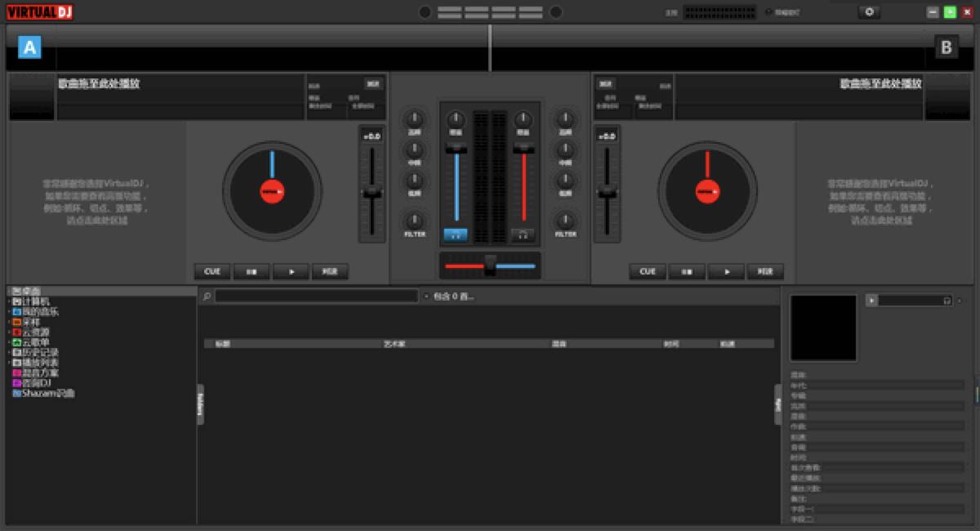Image resolution: width=980 pixels, height=531 pixels.
Task: Click deck B gain knob
Action: [x=523, y=119]
